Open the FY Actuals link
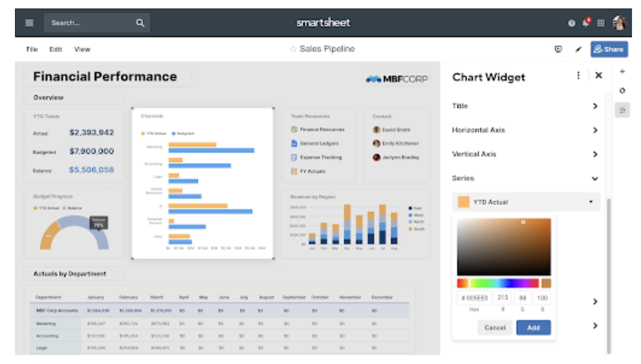The height and width of the screenshot is (364, 641). 313,171
